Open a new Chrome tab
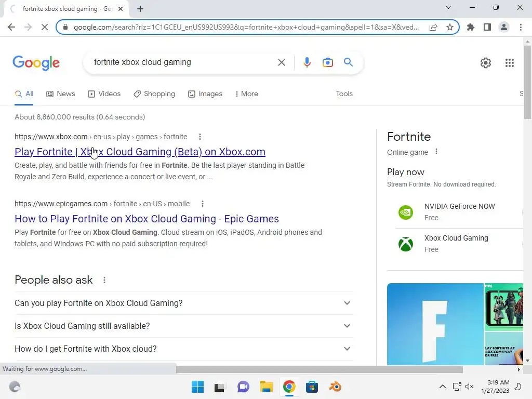This screenshot has width=532, height=399. [x=140, y=9]
